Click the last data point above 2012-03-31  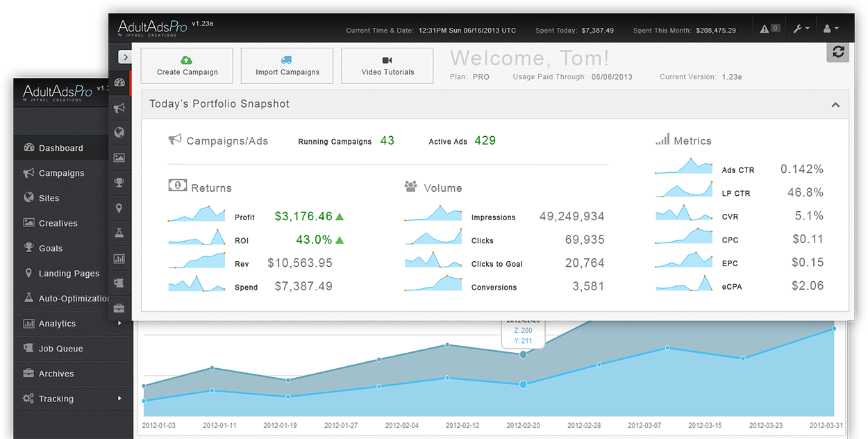pyautogui.click(x=833, y=329)
